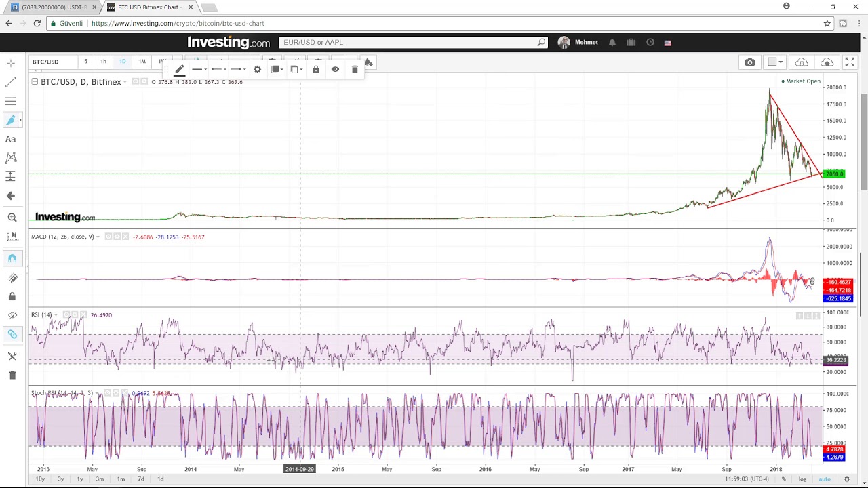The width and height of the screenshot is (868, 488).
Task: Select the crosshair cursor tool
Action: [x=11, y=62]
